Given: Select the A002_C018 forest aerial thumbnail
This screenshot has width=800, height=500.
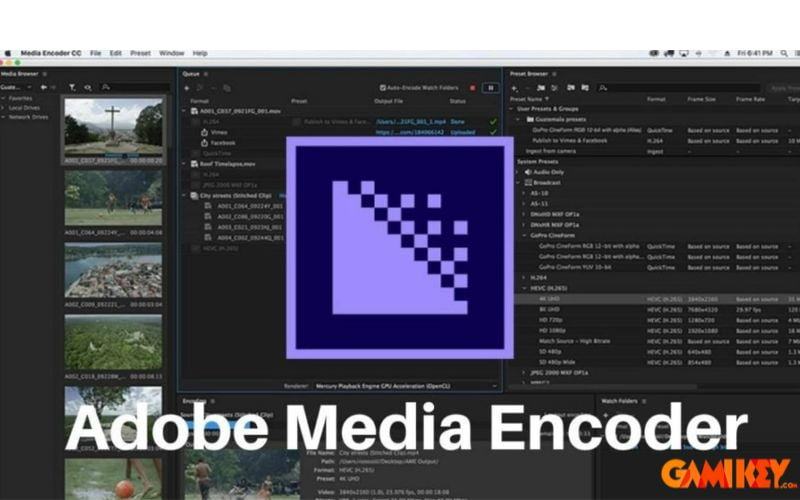Looking at the screenshot, I should click(x=114, y=342).
